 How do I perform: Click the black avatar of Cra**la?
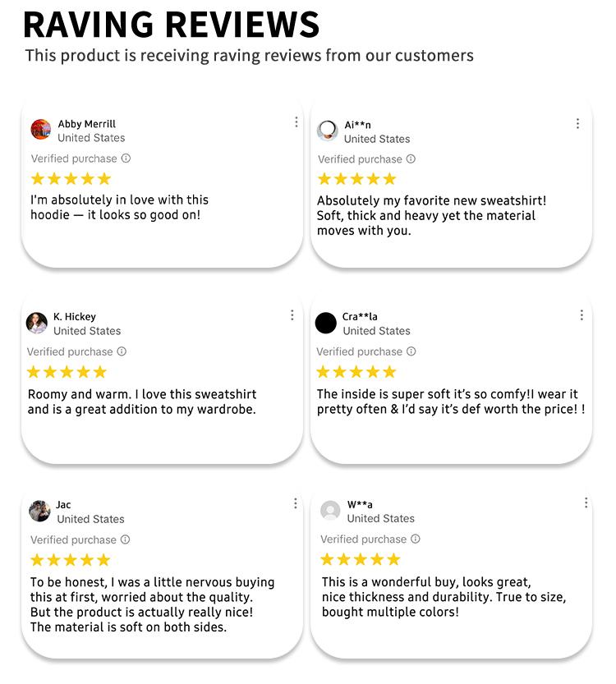click(326, 323)
